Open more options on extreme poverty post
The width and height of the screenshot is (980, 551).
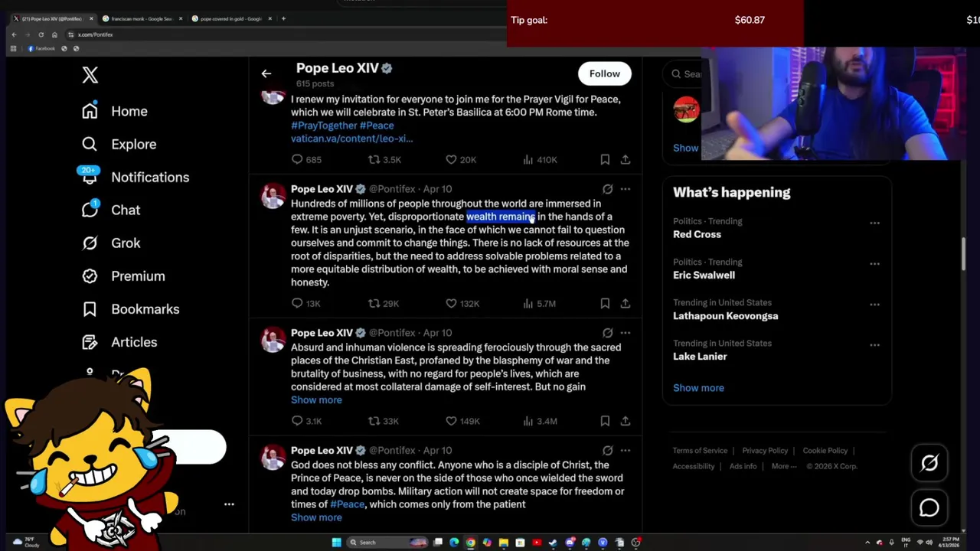pyautogui.click(x=626, y=188)
